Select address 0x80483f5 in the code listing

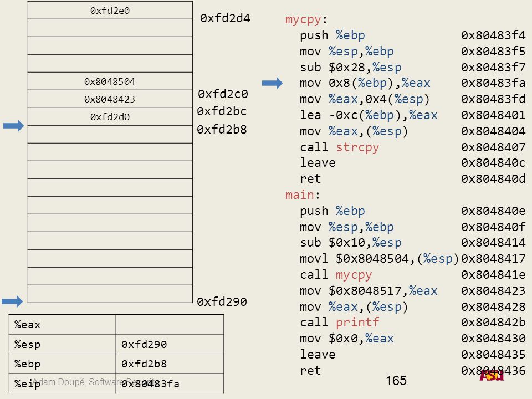point(493,51)
